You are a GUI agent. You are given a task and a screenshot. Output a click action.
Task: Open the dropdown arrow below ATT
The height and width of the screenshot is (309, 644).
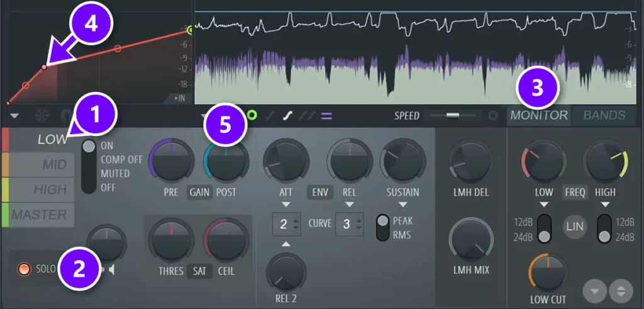[286, 205]
